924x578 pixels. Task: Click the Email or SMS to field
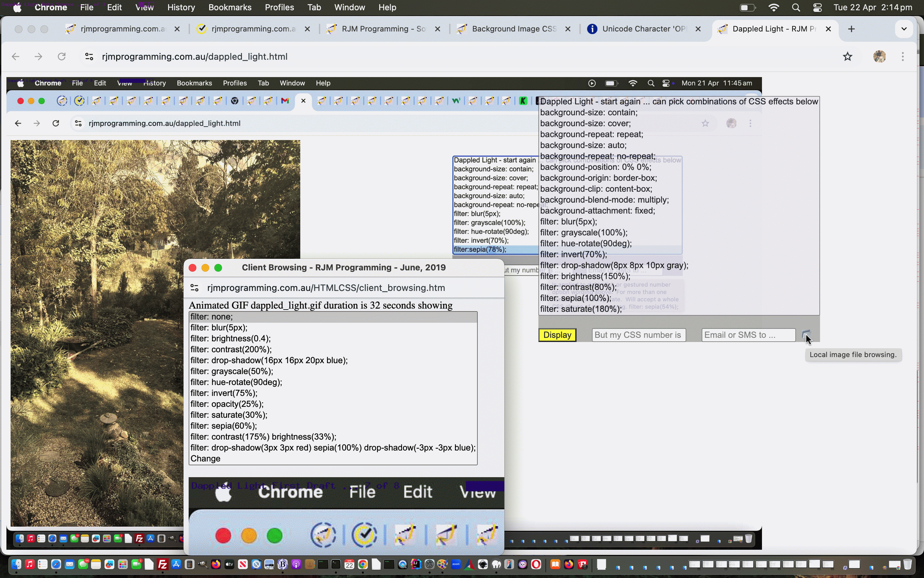tap(749, 335)
